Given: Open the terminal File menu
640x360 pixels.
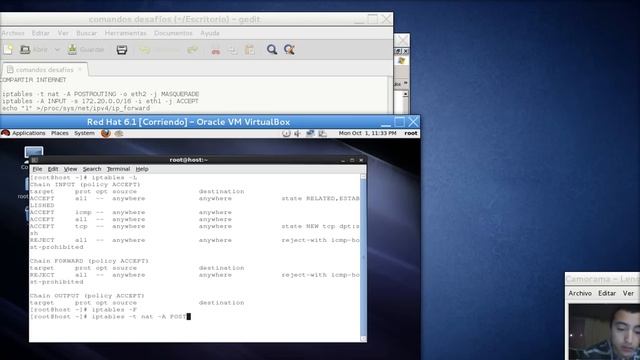Looking at the screenshot, I should (37, 169).
